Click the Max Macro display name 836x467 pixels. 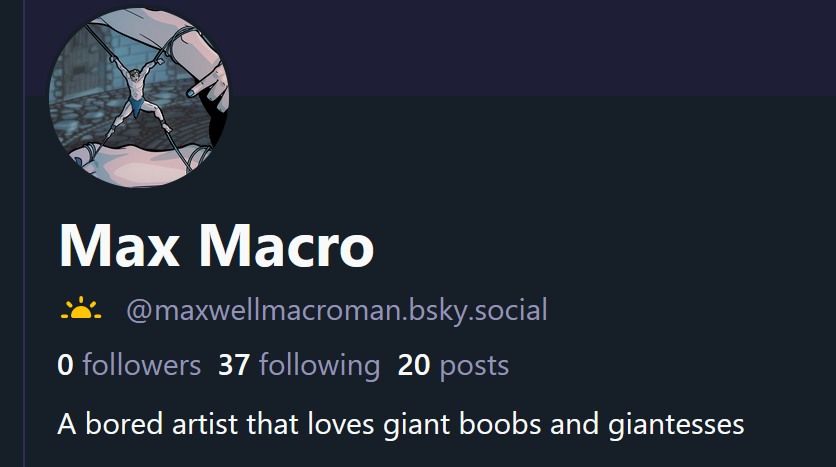pyautogui.click(x=216, y=245)
